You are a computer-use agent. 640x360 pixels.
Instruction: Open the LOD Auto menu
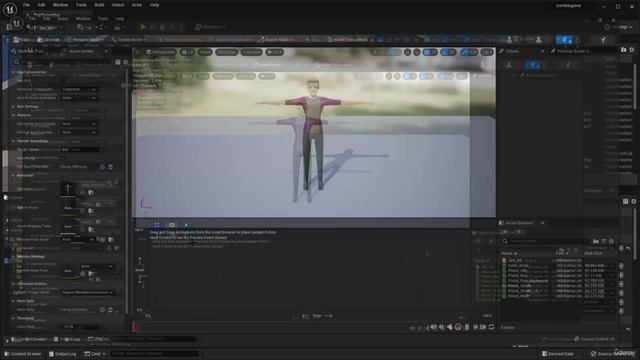(251, 52)
